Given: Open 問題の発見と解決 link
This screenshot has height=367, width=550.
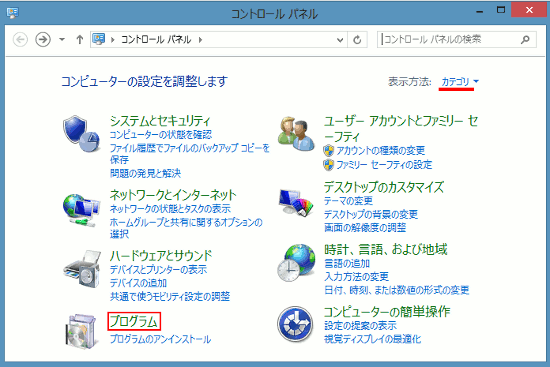Looking at the screenshot, I should (x=145, y=173).
